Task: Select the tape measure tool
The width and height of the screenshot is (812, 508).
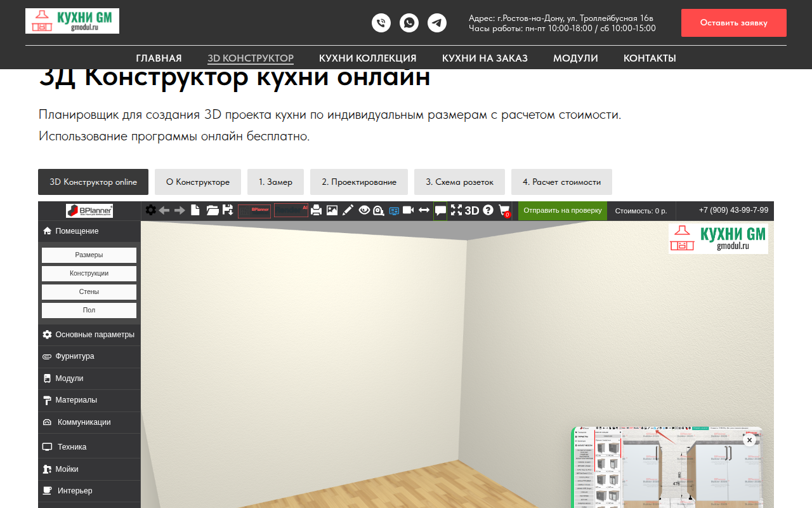Action: pos(379,210)
